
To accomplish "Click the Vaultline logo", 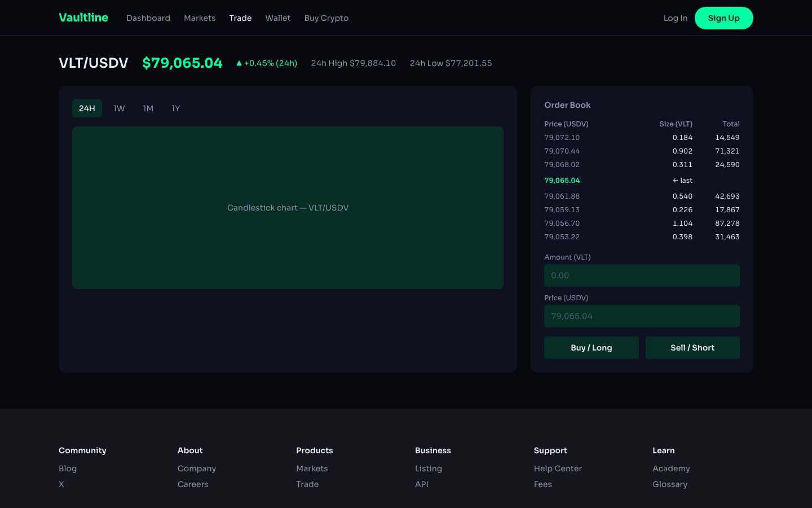I will coord(83,17).
